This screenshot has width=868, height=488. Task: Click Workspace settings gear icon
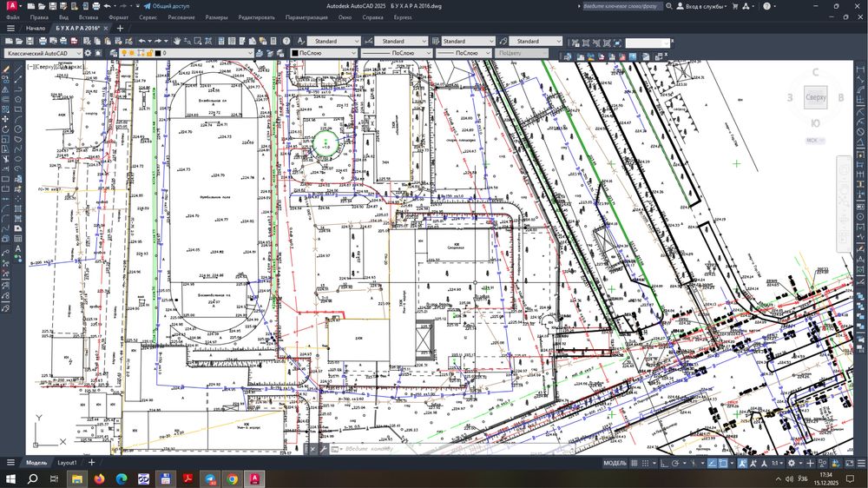pyautogui.click(x=88, y=53)
